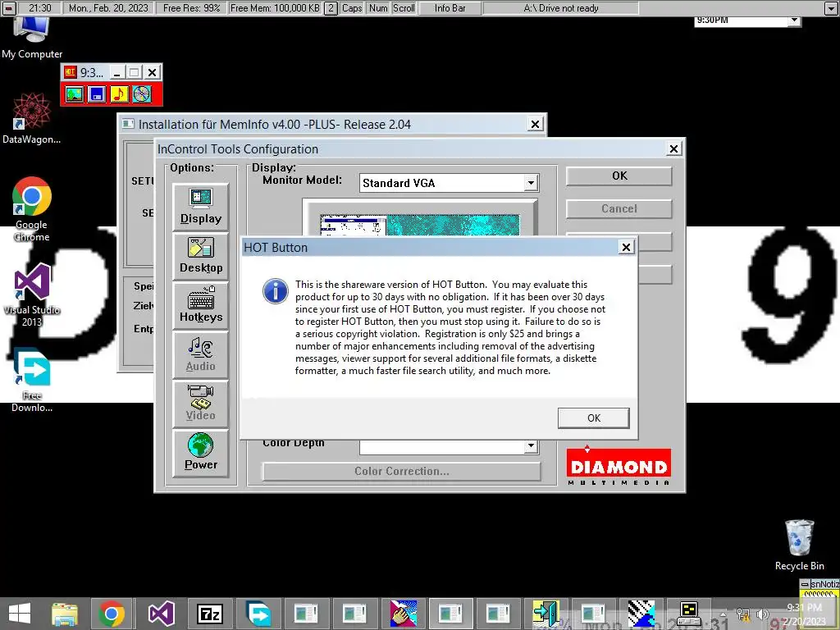Click the Color Correction button
The width and height of the screenshot is (840, 630).
pos(401,472)
